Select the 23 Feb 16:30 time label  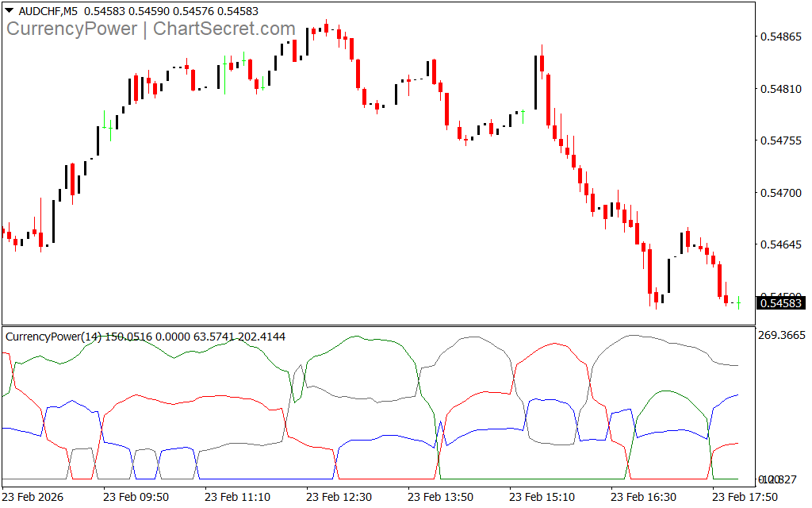643,496
